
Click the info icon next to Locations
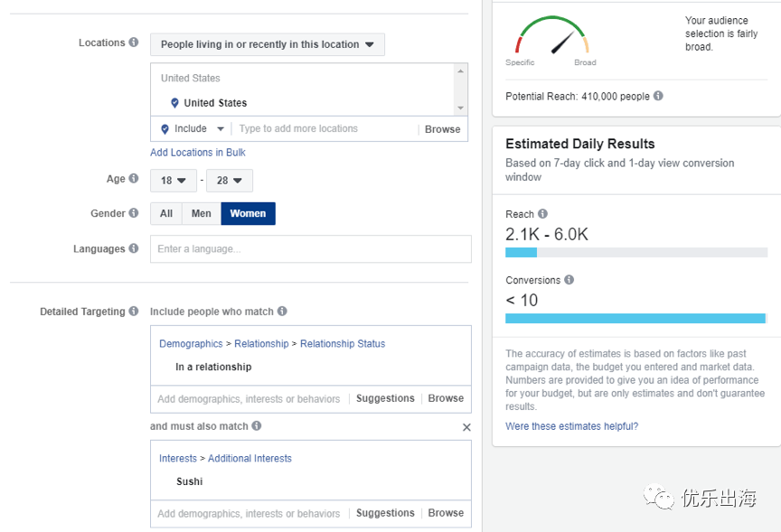tap(134, 42)
